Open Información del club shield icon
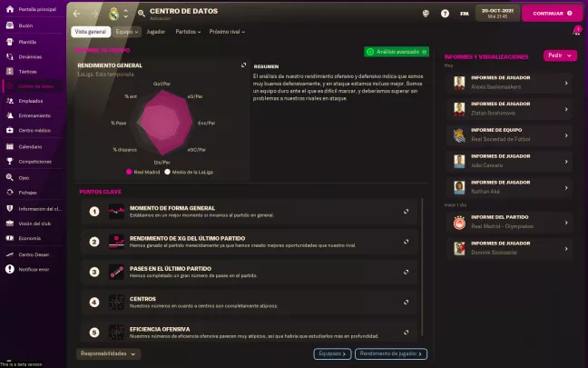 [x=10, y=208]
